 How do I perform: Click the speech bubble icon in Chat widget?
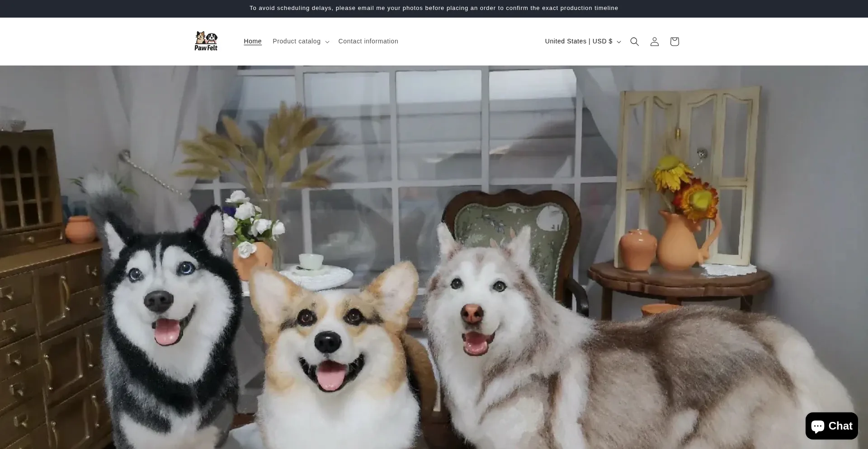point(817,426)
